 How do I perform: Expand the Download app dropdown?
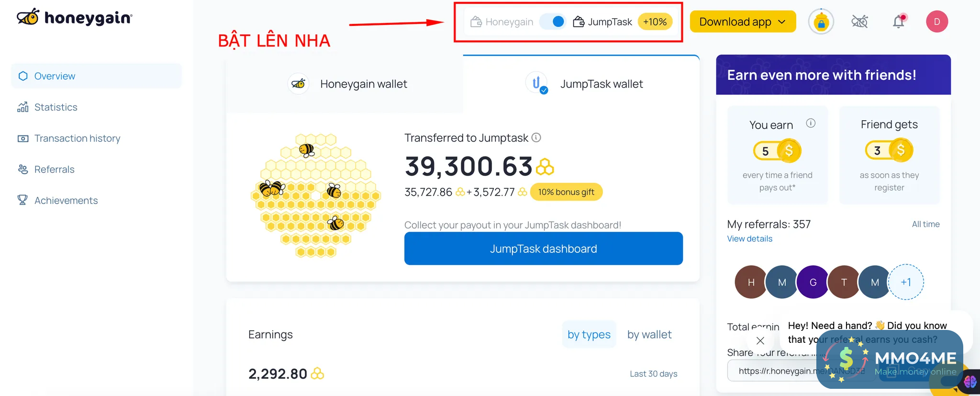[742, 22]
